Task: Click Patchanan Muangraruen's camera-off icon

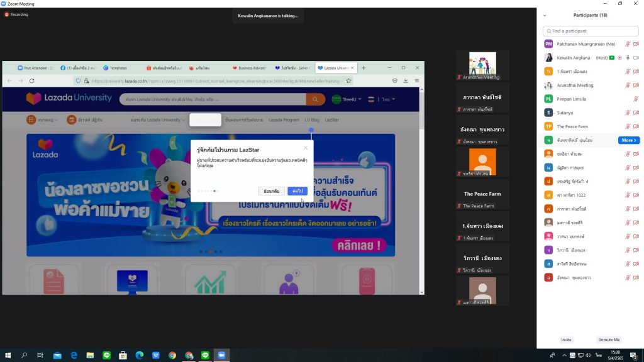Action: [636, 44]
